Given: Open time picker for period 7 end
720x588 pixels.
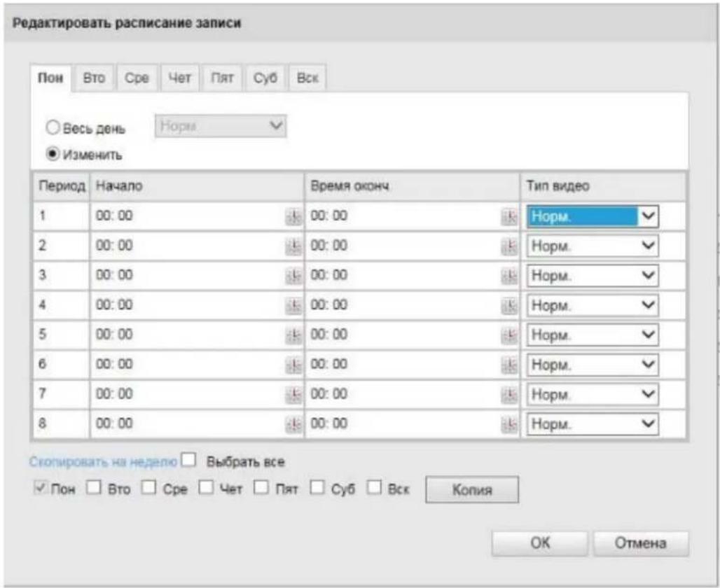Looking at the screenshot, I should point(508,394).
